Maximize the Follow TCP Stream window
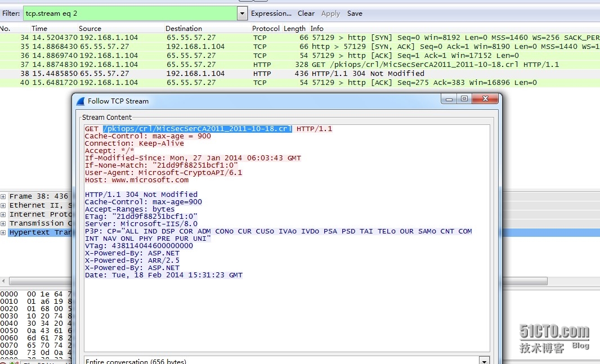The image size is (600, 364). click(464, 99)
